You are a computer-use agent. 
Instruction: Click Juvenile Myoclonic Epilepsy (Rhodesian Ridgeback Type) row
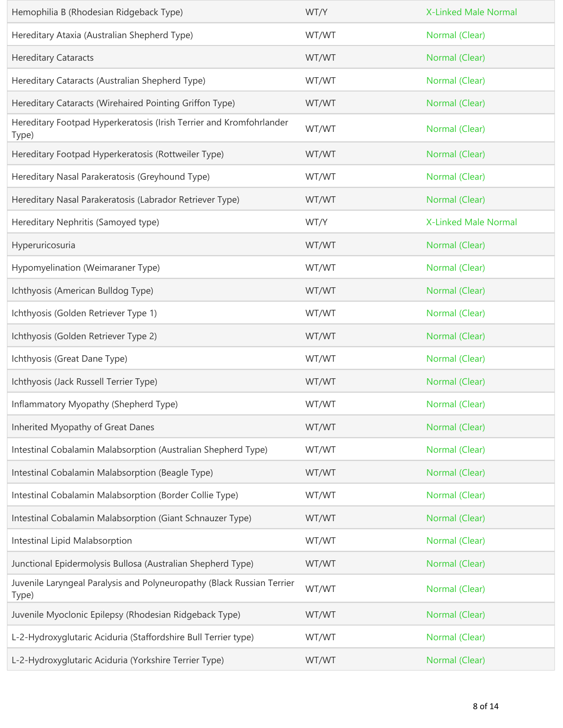pyautogui.click(x=281, y=614)
